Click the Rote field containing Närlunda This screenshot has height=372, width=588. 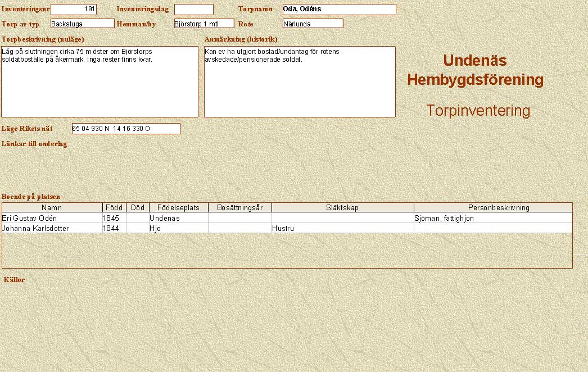(x=313, y=24)
